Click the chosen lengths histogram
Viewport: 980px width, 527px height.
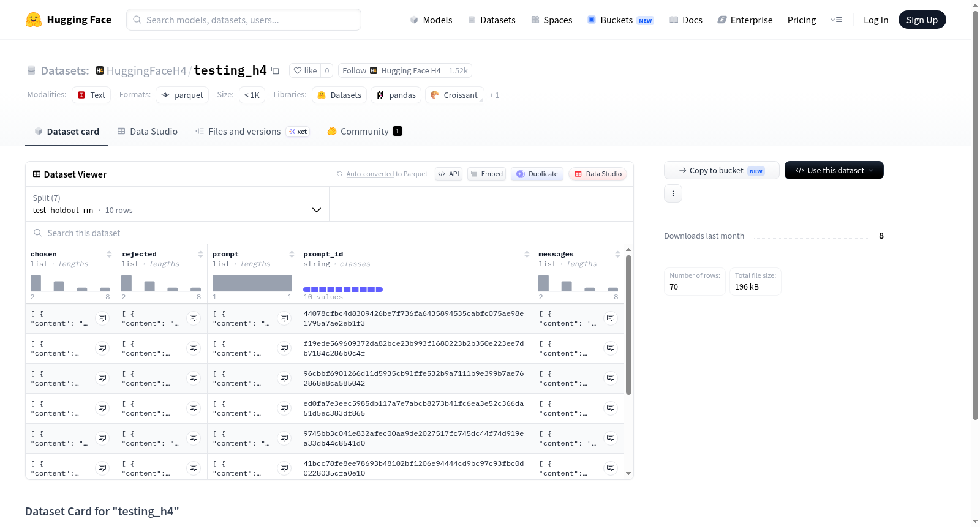click(70, 283)
